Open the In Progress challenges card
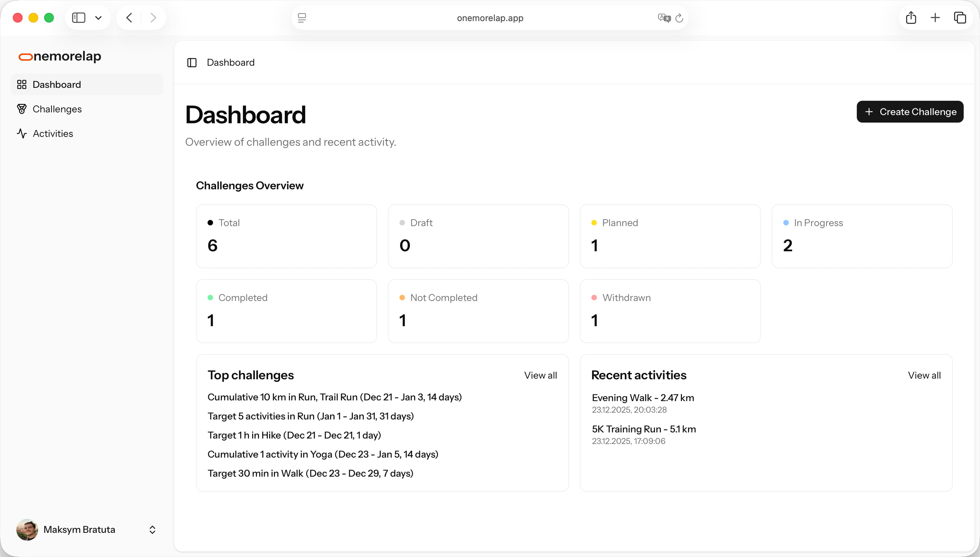The height and width of the screenshot is (557, 980). [862, 236]
